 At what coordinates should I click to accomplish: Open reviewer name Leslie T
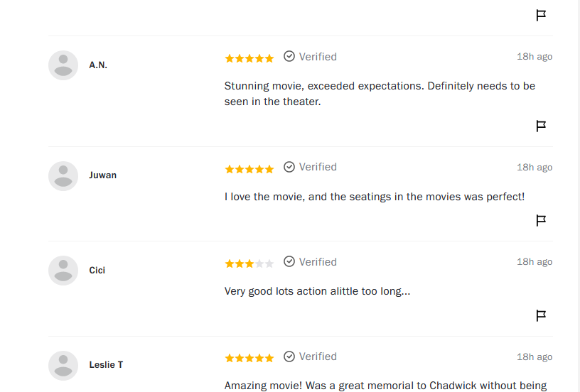coord(106,365)
